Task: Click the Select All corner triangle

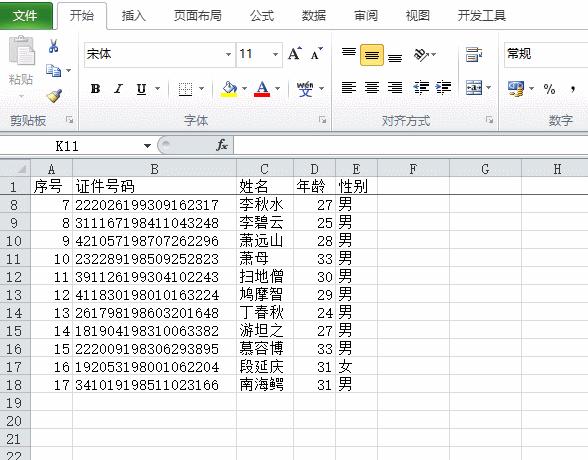Action: [15, 168]
